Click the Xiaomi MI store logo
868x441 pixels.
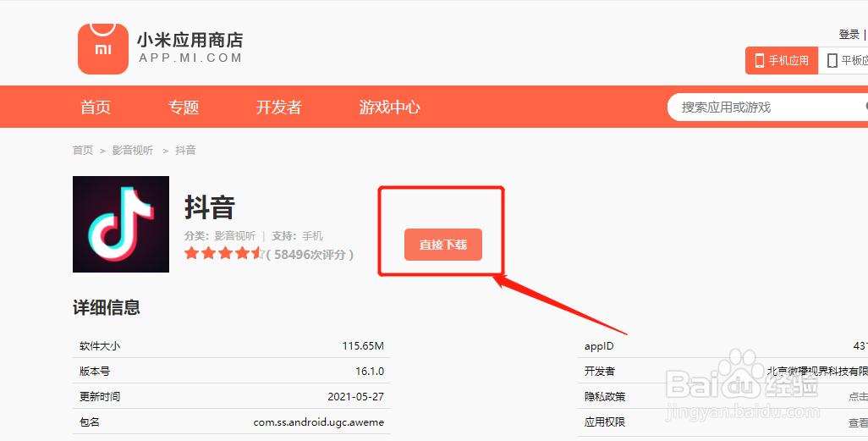[x=103, y=49]
